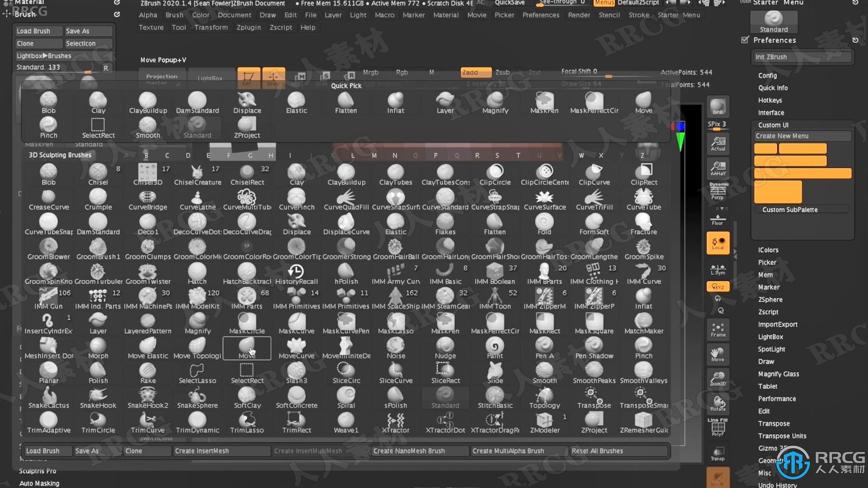Toggle Line Fill PolyF display
This screenshot has height=488, width=868.
(718, 427)
